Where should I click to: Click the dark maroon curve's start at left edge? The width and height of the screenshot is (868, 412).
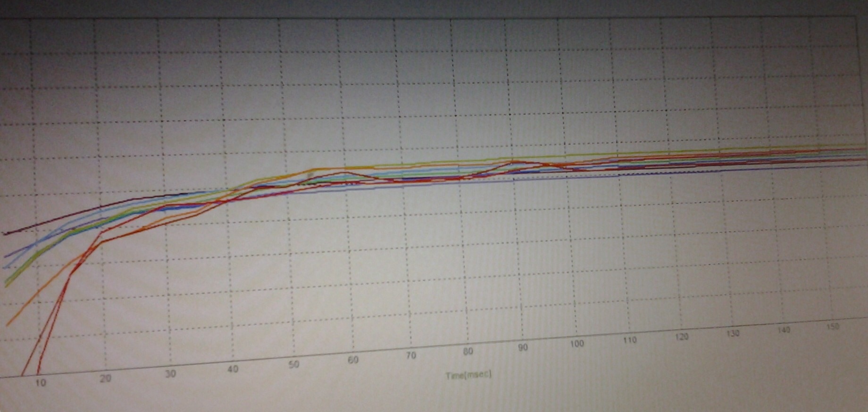click(6, 233)
